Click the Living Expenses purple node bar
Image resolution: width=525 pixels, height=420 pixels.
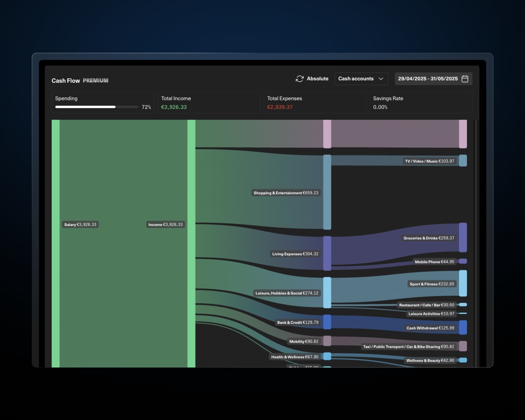coord(327,253)
